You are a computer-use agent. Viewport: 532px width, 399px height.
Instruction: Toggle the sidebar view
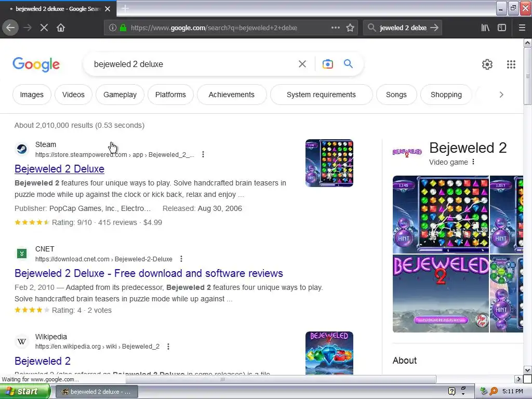tap(502, 28)
